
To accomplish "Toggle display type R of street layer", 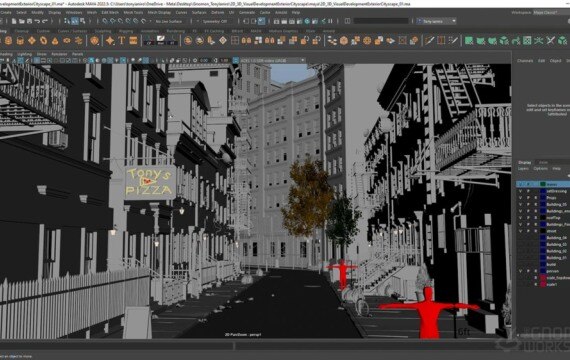I will (535, 231).
